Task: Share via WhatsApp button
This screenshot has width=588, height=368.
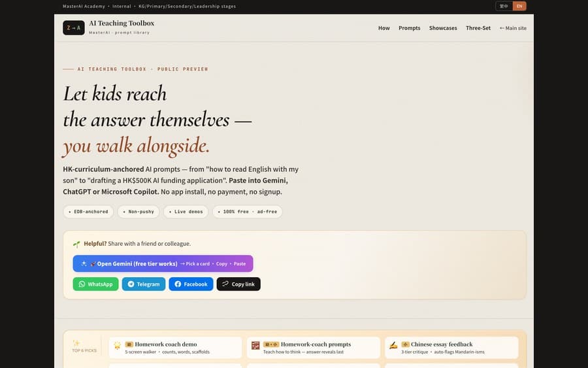Action: click(x=95, y=284)
